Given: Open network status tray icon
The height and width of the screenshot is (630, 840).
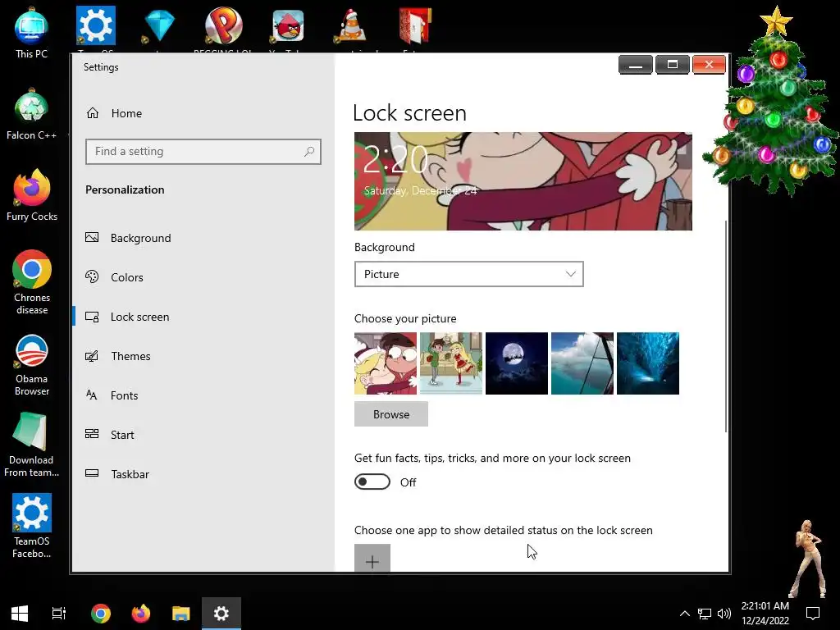Looking at the screenshot, I should tap(705, 614).
